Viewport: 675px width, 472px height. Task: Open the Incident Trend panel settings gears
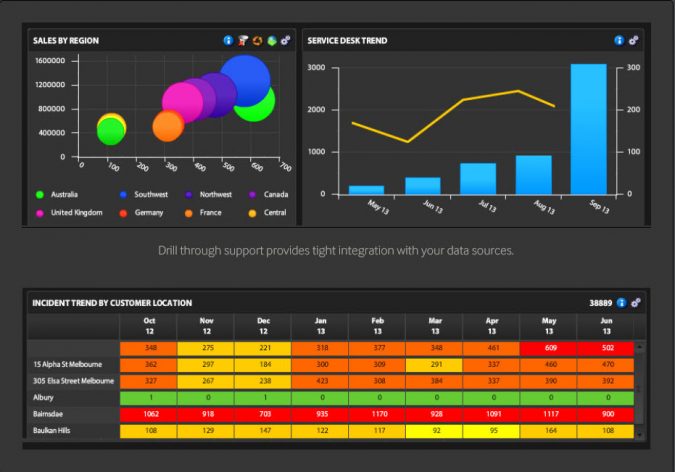(636, 302)
